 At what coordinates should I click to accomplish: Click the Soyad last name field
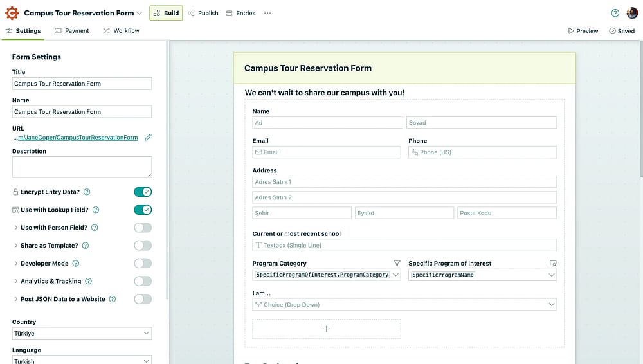[482, 123]
